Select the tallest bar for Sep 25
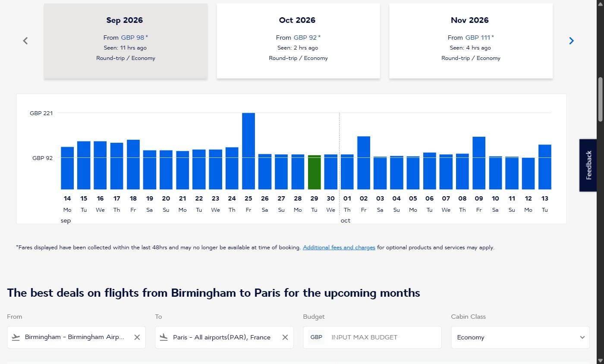The height and width of the screenshot is (364, 604). pyautogui.click(x=249, y=151)
